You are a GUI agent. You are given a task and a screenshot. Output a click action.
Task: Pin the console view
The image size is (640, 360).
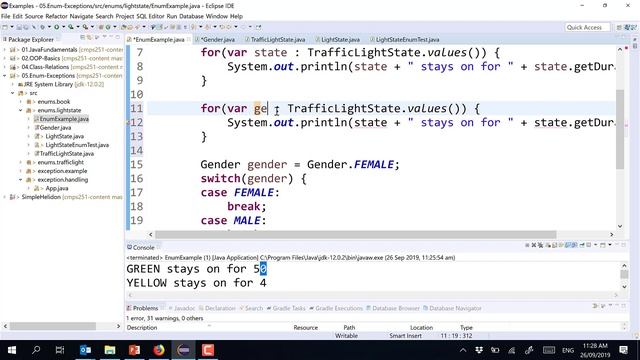click(x=582, y=245)
